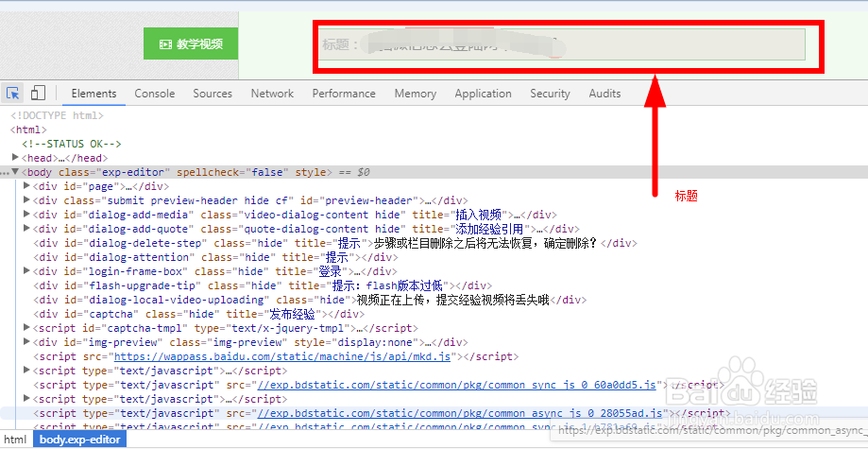868x449 pixels.
Task: Click the 视频正在上传 text content
Action: point(452,300)
